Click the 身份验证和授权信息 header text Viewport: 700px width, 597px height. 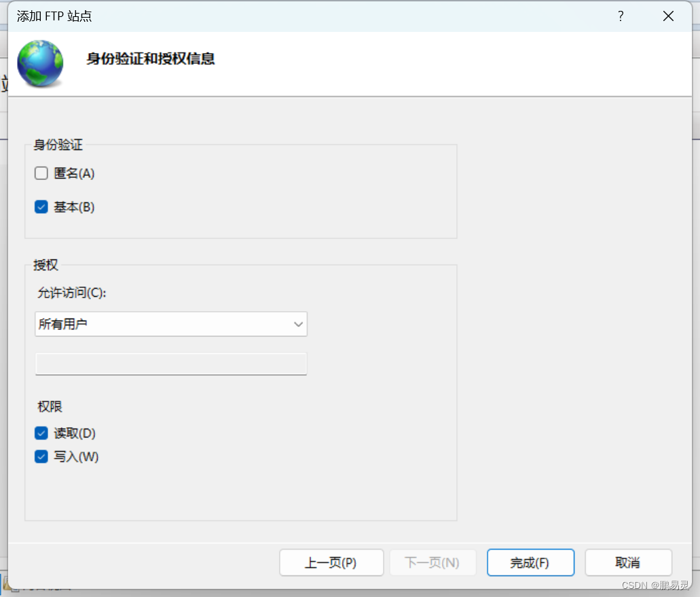click(150, 59)
